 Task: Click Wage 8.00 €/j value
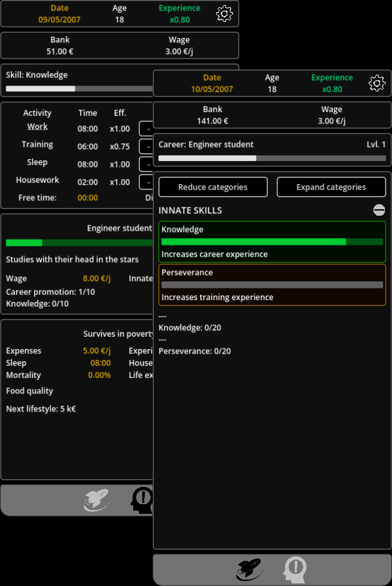point(97,278)
